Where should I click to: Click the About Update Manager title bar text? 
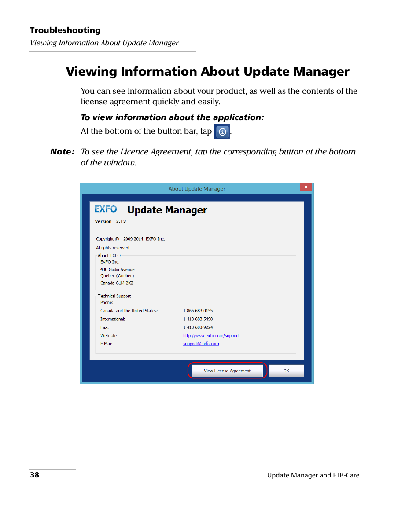tap(196, 189)
